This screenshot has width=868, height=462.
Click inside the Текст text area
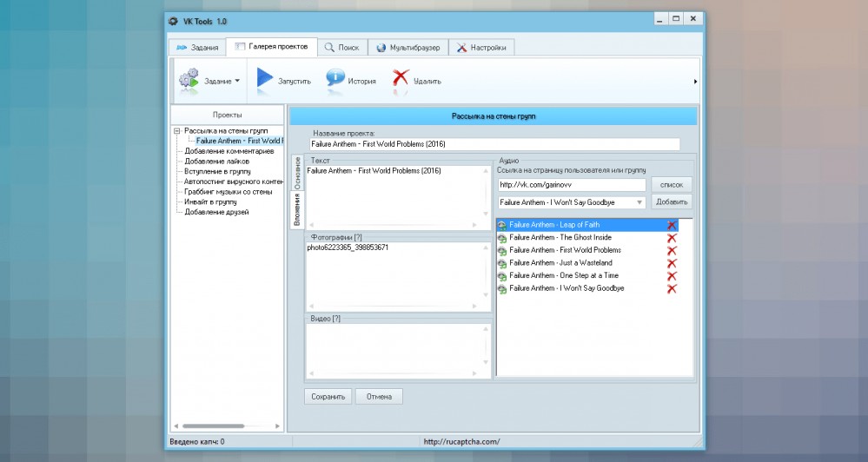[397, 197]
